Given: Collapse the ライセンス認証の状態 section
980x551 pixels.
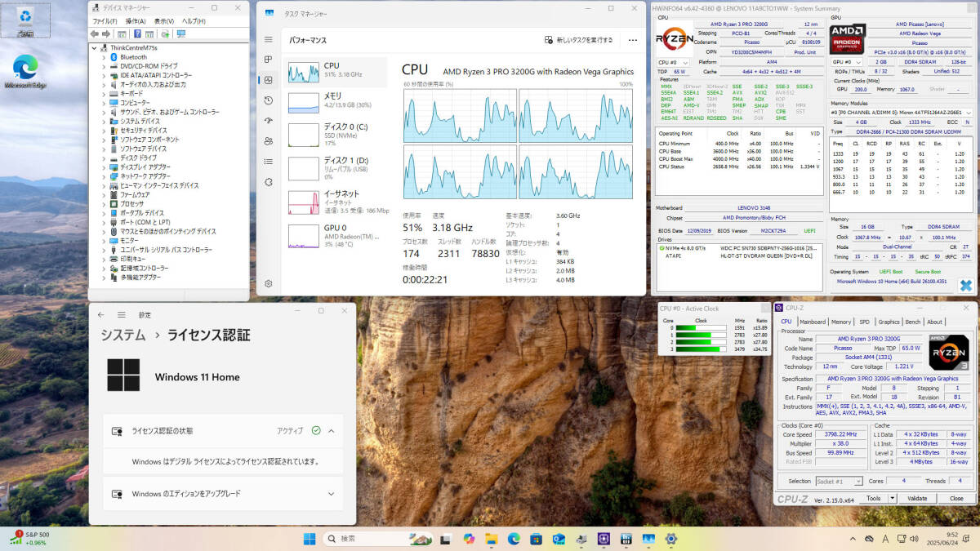Looking at the screenshot, I should coord(331,430).
